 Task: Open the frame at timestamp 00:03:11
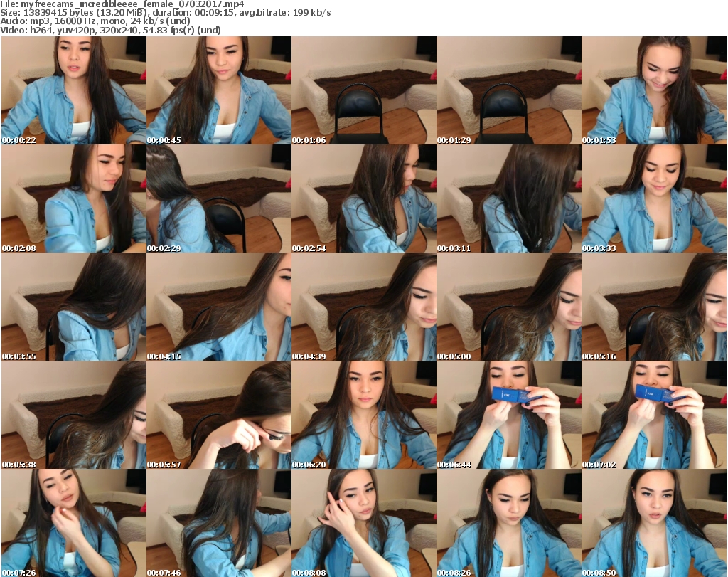(509, 198)
